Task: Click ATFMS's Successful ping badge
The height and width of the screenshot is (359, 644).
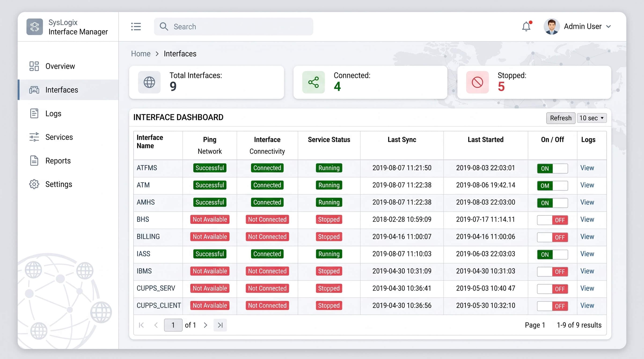Action: click(210, 168)
